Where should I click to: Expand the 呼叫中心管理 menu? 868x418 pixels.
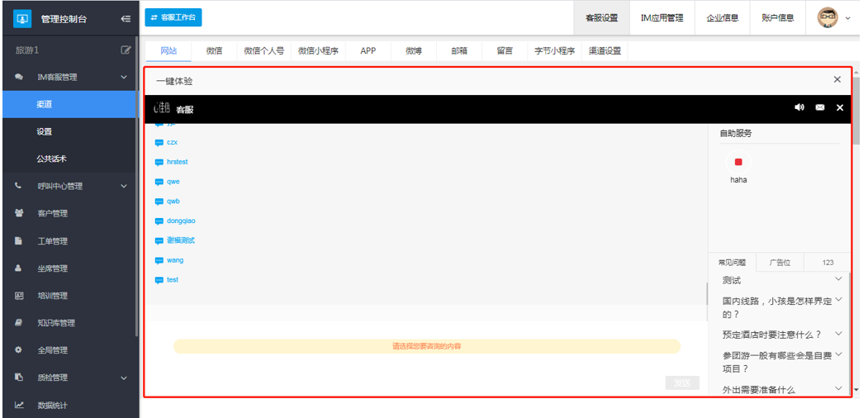coord(124,187)
